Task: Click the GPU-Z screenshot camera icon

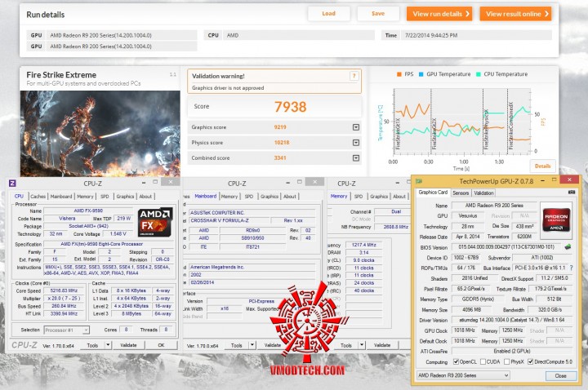Action: (x=571, y=193)
